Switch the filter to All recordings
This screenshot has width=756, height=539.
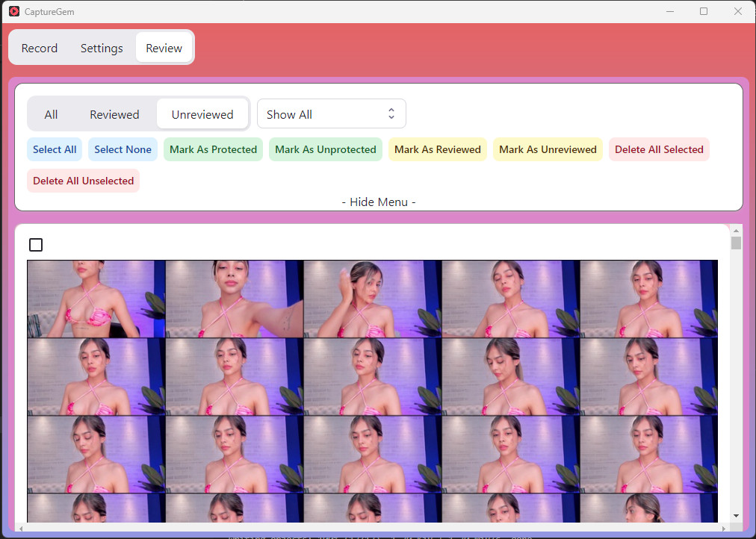51,114
